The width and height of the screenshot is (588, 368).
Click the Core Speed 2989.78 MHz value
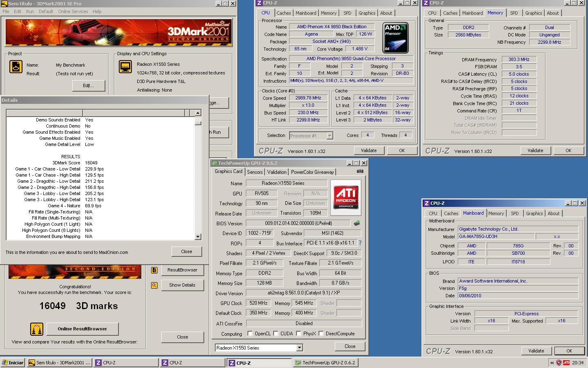(x=308, y=98)
